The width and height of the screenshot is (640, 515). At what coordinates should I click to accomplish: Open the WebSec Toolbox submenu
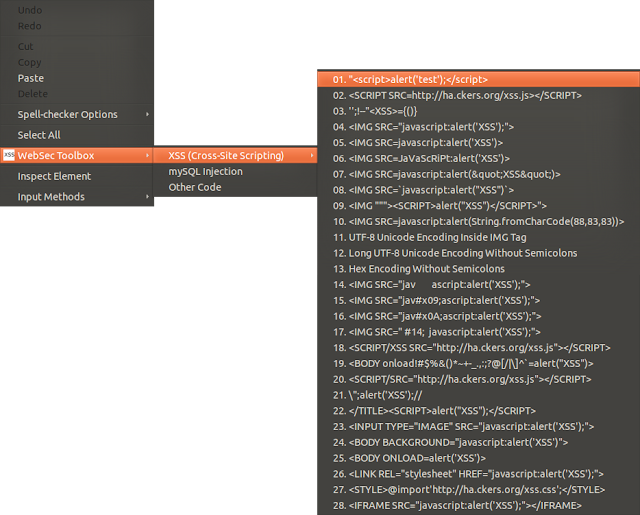click(x=77, y=155)
